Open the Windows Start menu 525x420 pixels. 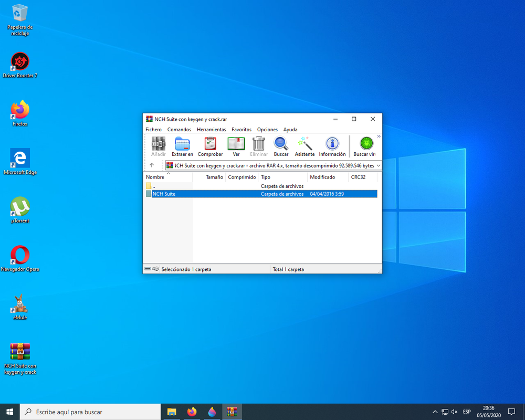[9, 412]
